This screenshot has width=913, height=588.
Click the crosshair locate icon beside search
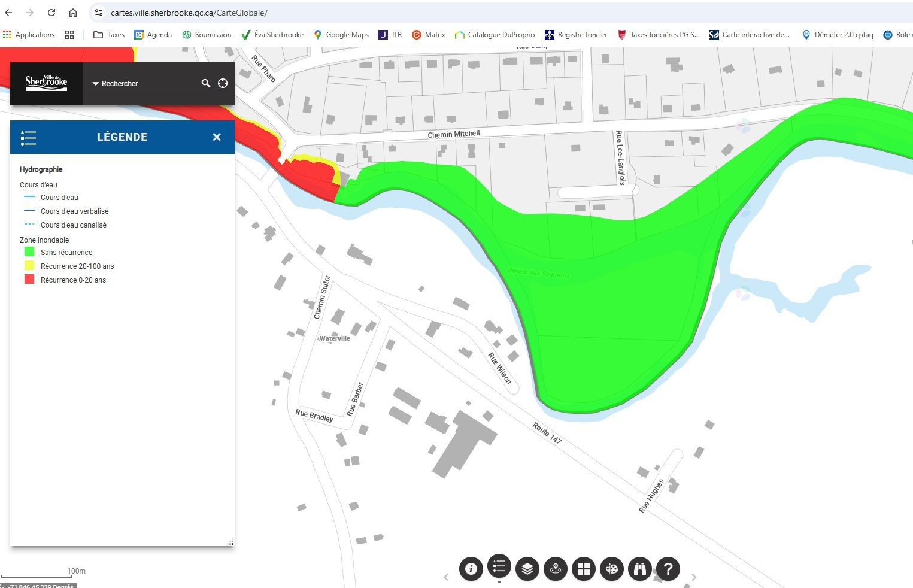[223, 83]
